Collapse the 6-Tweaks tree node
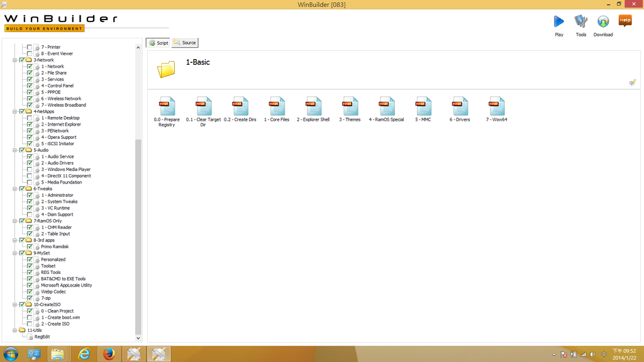Screen dimensions: 644x362 tap(15, 189)
